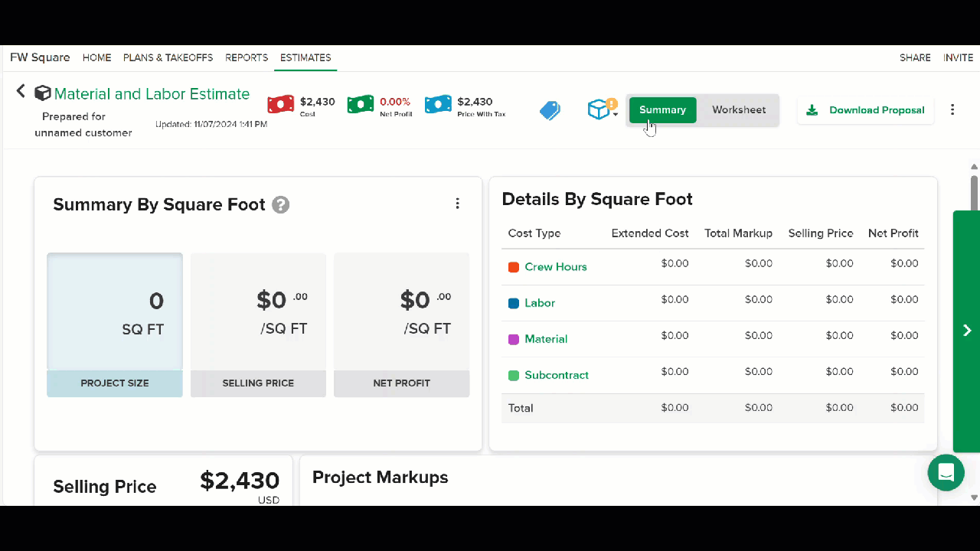Click the Labor blue color square
The width and height of the screenshot is (980, 551).
coord(514,303)
